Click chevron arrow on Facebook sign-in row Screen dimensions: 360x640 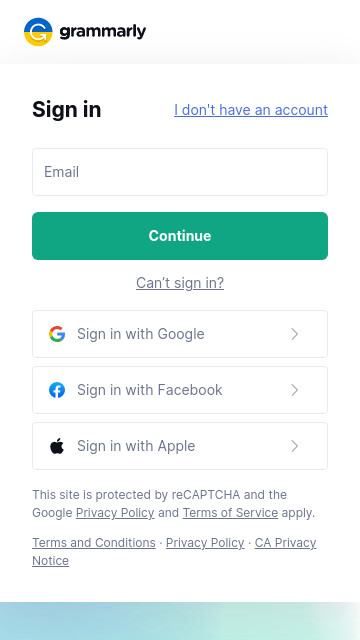[x=294, y=390]
